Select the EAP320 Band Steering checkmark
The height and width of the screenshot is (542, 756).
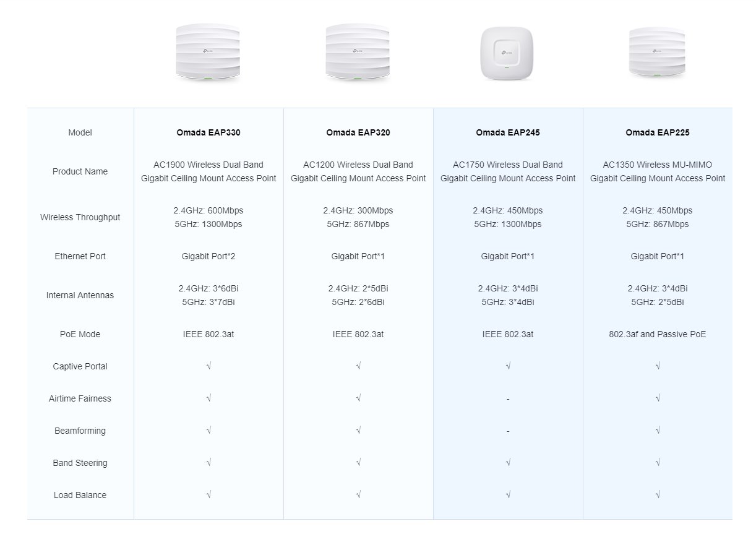click(358, 463)
